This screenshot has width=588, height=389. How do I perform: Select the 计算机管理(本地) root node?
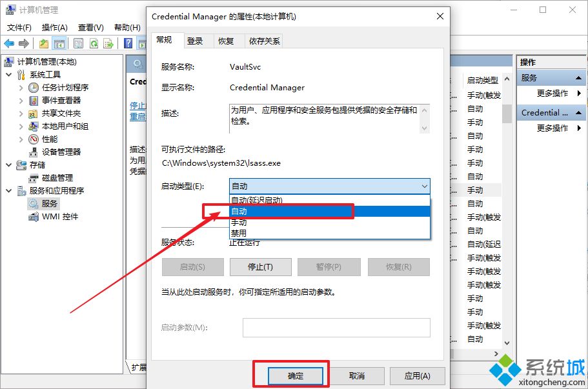click(x=47, y=62)
